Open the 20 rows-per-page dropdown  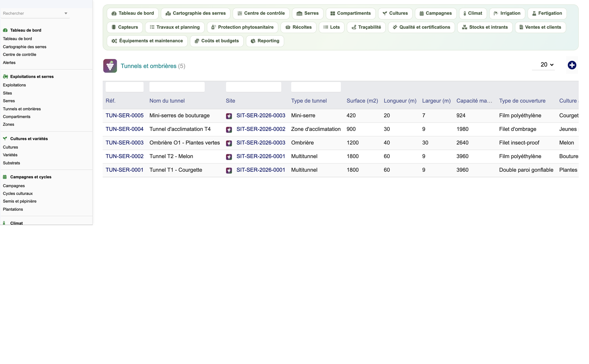pyautogui.click(x=543, y=65)
